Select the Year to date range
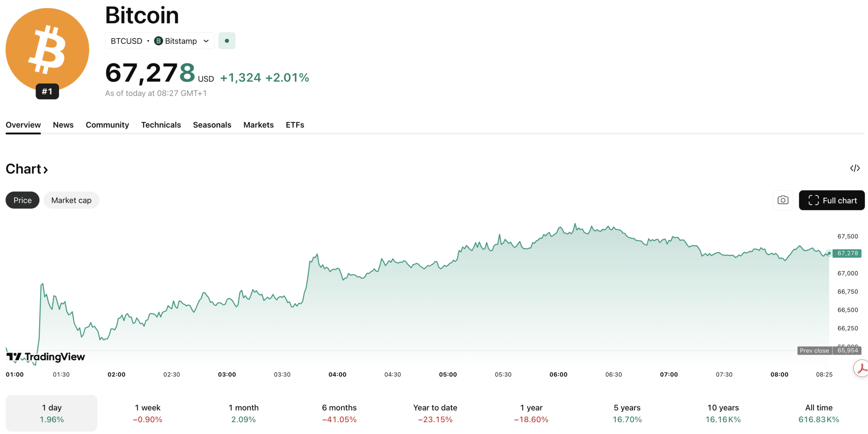This screenshot has height=434, width=868. click(435, 413)
